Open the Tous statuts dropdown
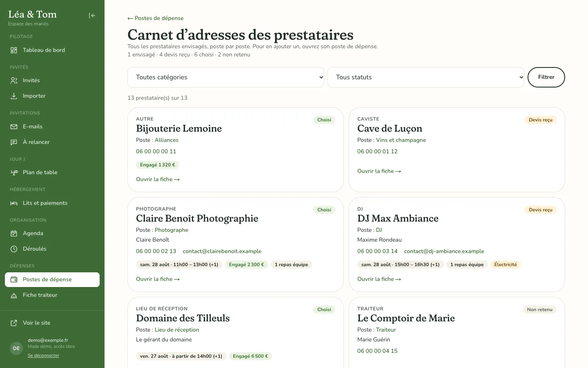Screen dimensions: 588x368 pos(426,77)
